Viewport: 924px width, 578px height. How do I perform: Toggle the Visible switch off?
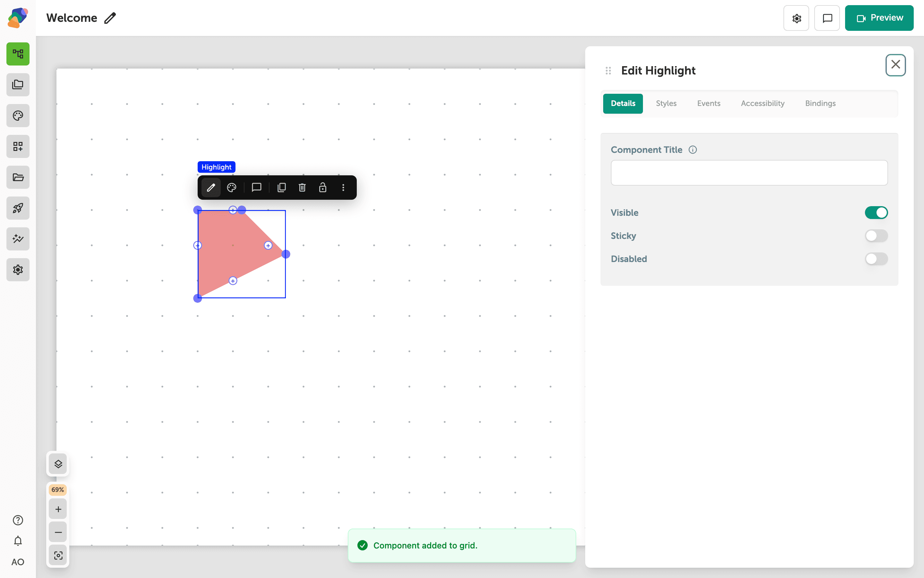point(876,213)
